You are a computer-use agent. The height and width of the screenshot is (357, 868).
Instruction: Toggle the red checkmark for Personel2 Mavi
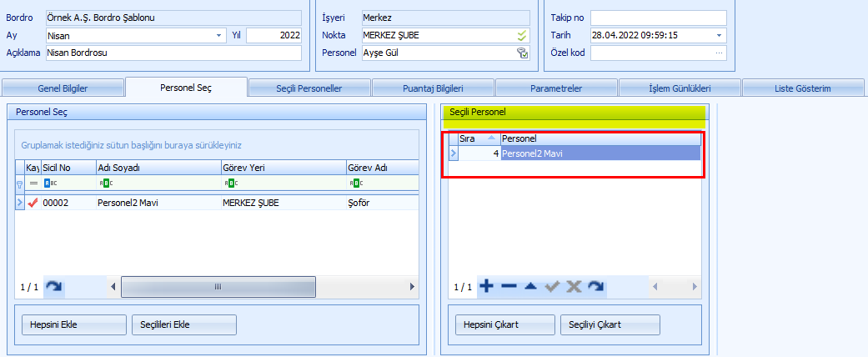pyautogui.click(x=33, y=202)
